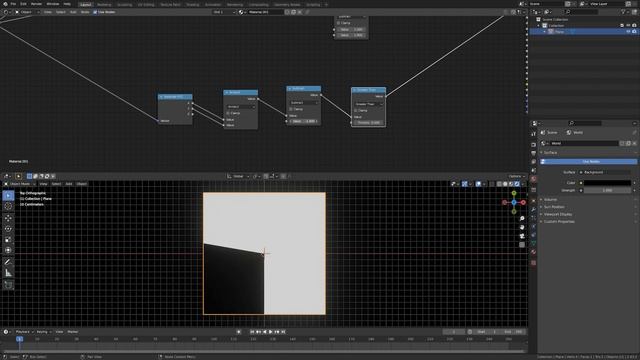This screenshot has height=360, width=640.
Task: Open the Texture properties tab
Action: coord(533,263)
